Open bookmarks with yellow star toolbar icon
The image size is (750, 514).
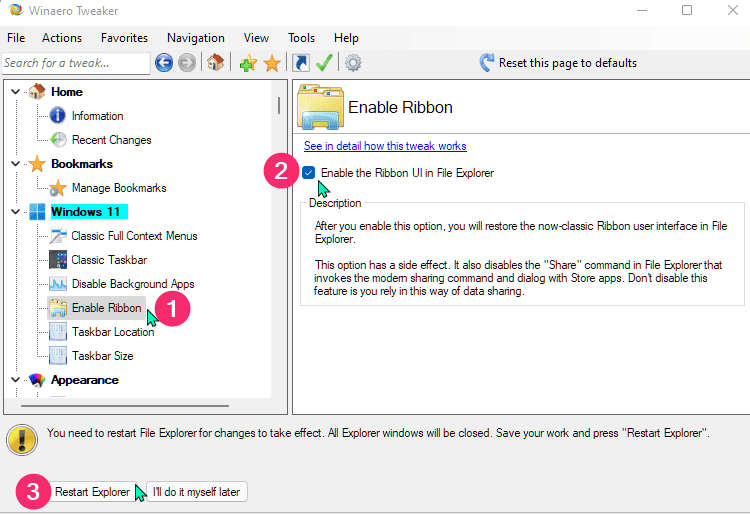pos(272,63)
